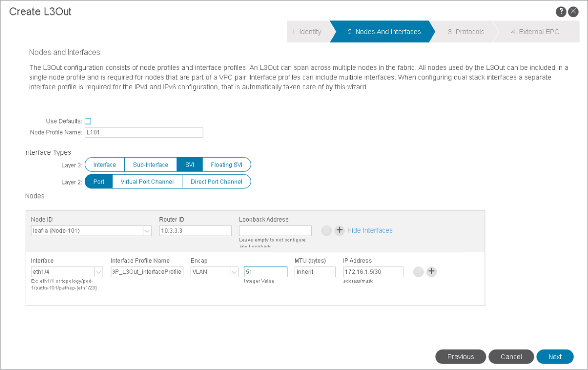The width and height of the screenshot is (588, 370).
Task: Click the plus icon to add node
Action: (x=339, y=230)
